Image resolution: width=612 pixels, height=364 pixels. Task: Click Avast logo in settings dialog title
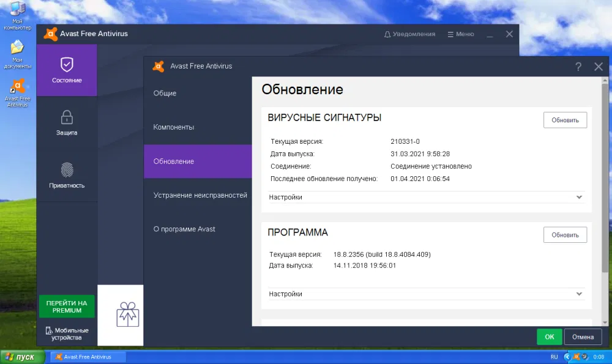159,66
